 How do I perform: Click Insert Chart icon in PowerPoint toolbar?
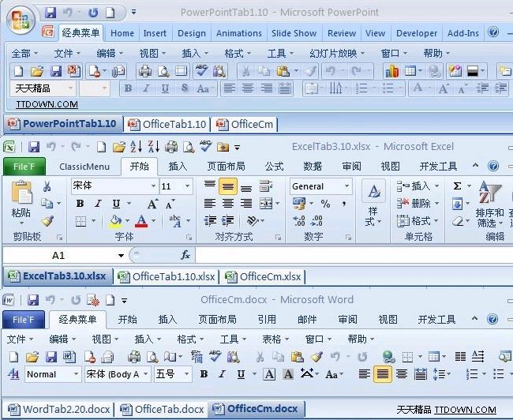tap(392, 71)
